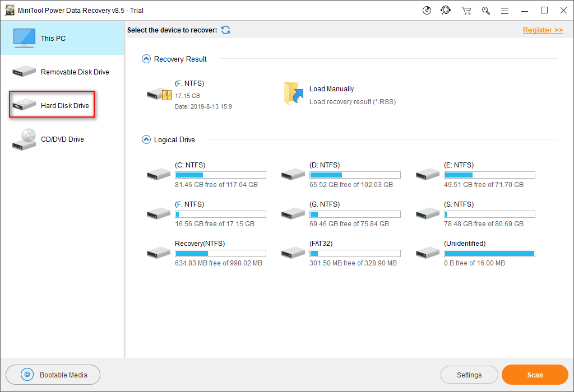Refresh the device list
The image size is (574, 392).
pyautogui.click(x=226, y=30)
